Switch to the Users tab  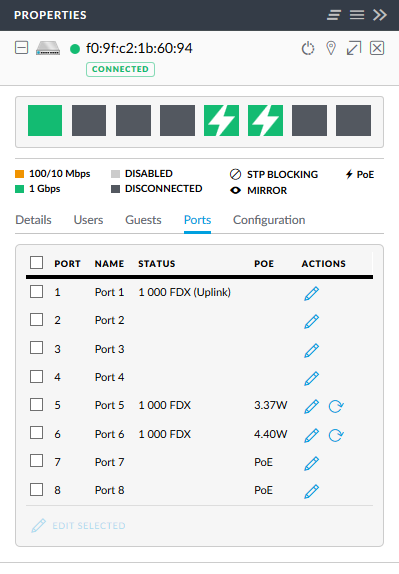tap(88, 220)
